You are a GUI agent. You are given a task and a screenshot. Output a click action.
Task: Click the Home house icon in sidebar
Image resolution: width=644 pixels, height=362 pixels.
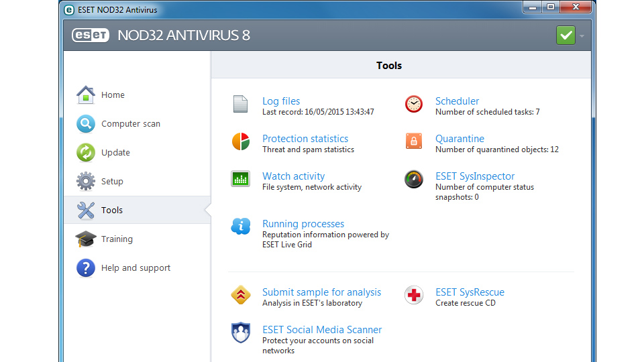coord(85,95)
